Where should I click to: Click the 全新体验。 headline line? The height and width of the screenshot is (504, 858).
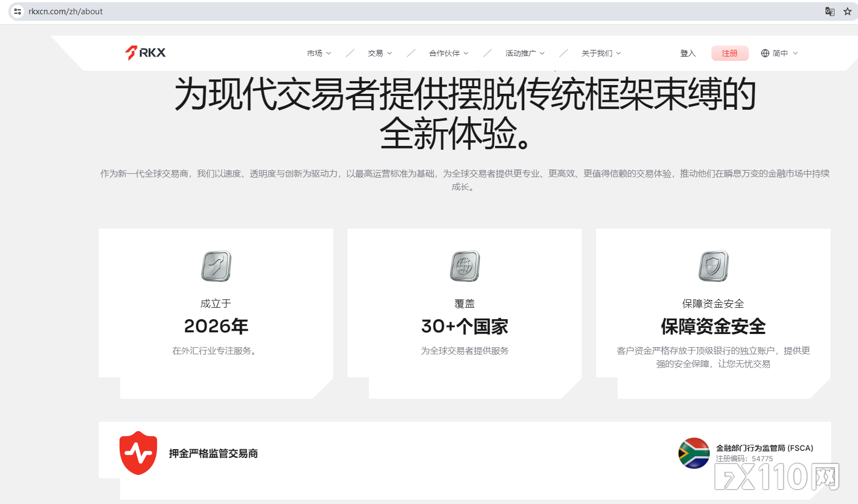(x=455, y=133)
